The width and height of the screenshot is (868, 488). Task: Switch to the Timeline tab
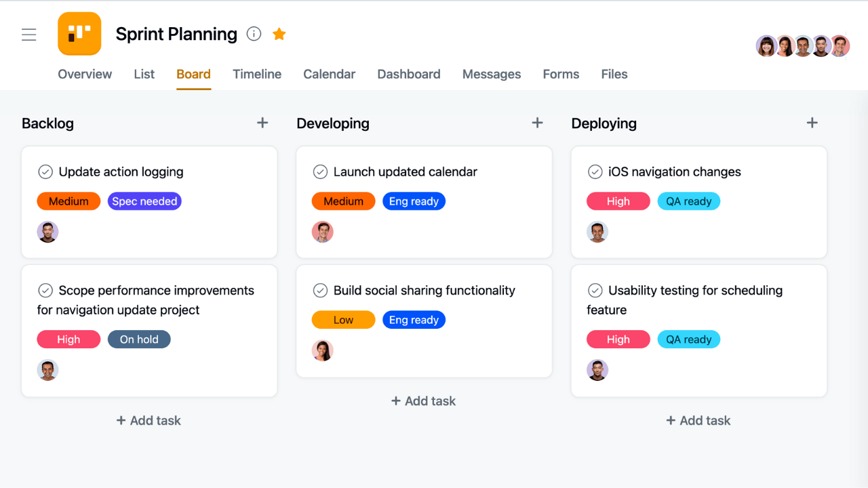(257, 75)
